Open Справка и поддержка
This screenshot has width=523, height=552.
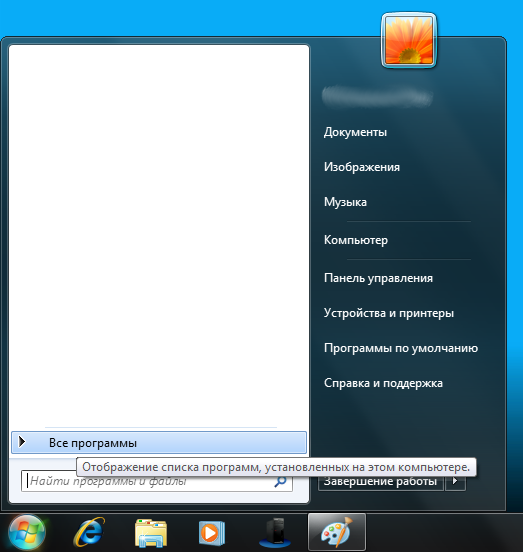pyautogui.click(x=383, y=383)
